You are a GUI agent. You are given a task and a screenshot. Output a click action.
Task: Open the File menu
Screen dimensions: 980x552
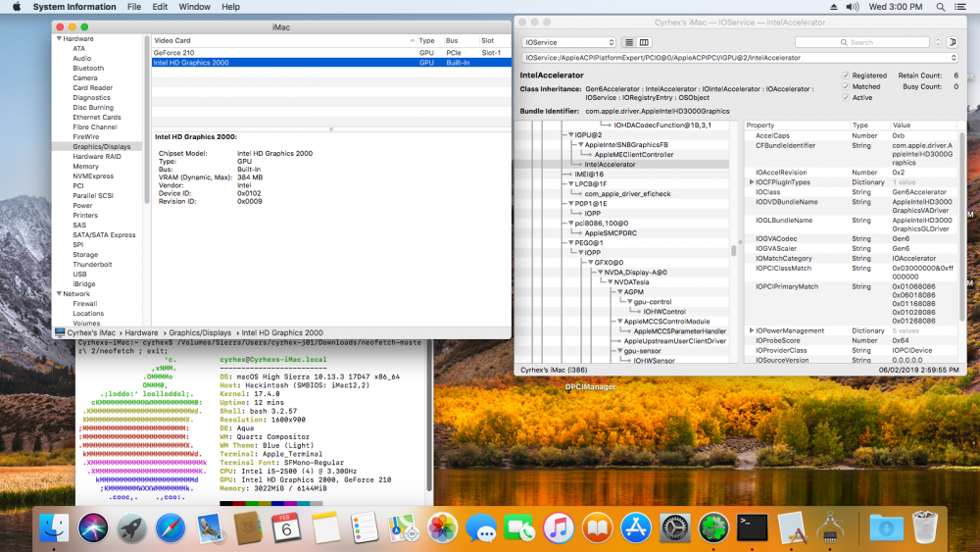point(134,7)
